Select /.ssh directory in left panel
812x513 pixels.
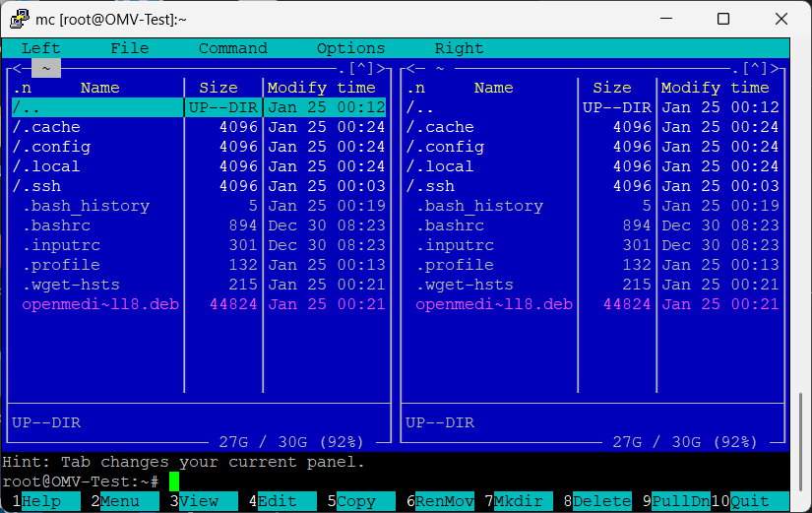(199, 186)
